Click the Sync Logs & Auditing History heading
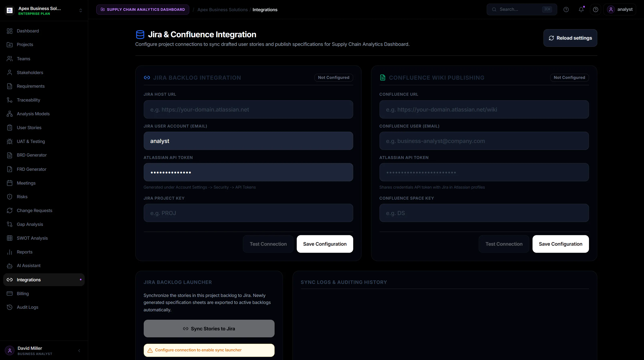Viewport: 644px width, 360px height. pyautogui.click(x=344, y=282)
